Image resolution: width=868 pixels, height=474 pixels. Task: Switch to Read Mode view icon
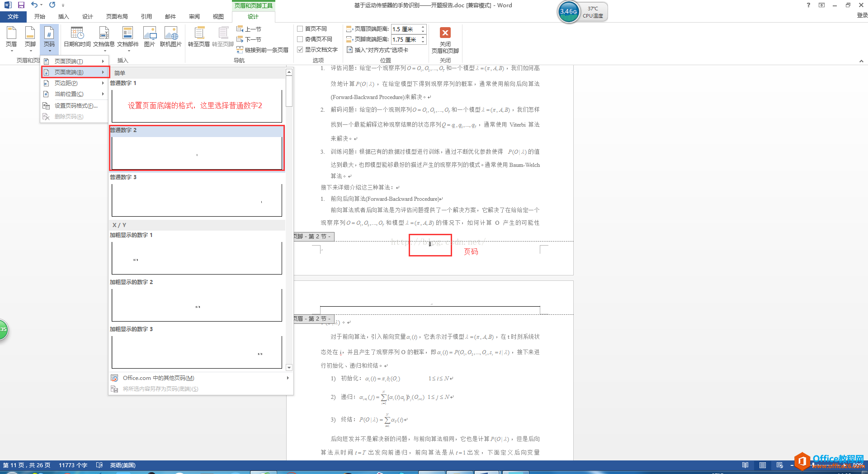(x=745, y=465)
